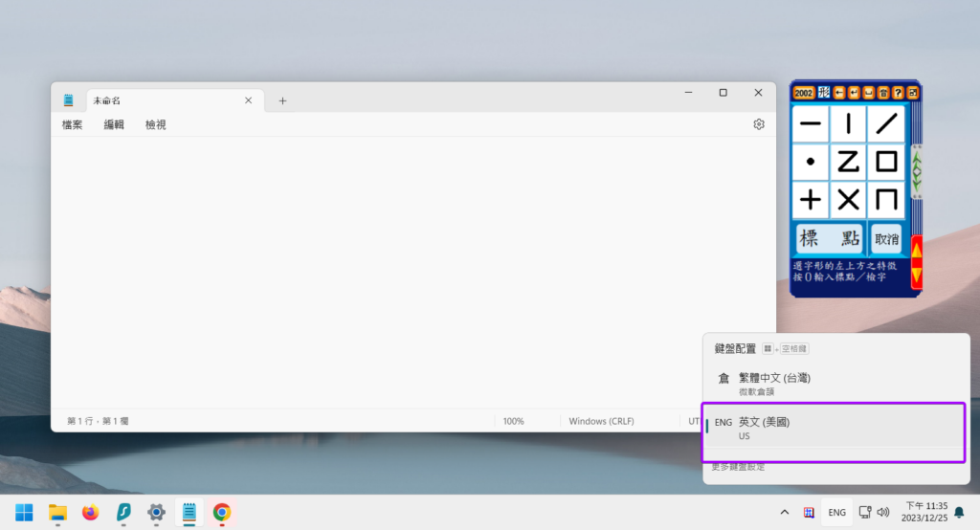Open 更多鍵盤設定 link
The width and height of the screenshot is (980, 530).
tap(738, 467)
